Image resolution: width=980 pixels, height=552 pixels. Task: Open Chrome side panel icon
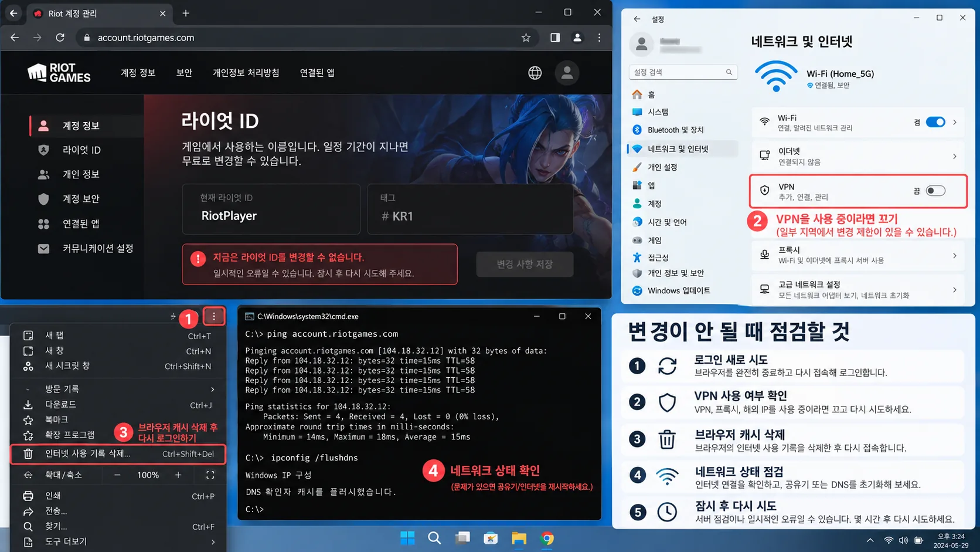coord(554,38)
